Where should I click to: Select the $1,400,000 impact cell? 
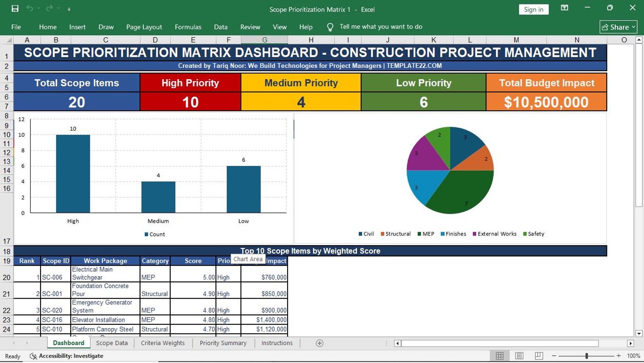[x=264, y=320]
